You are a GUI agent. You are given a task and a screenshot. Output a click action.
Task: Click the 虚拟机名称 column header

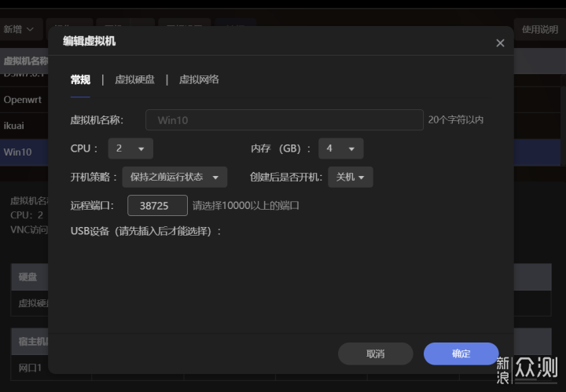[x=24, y=60]
